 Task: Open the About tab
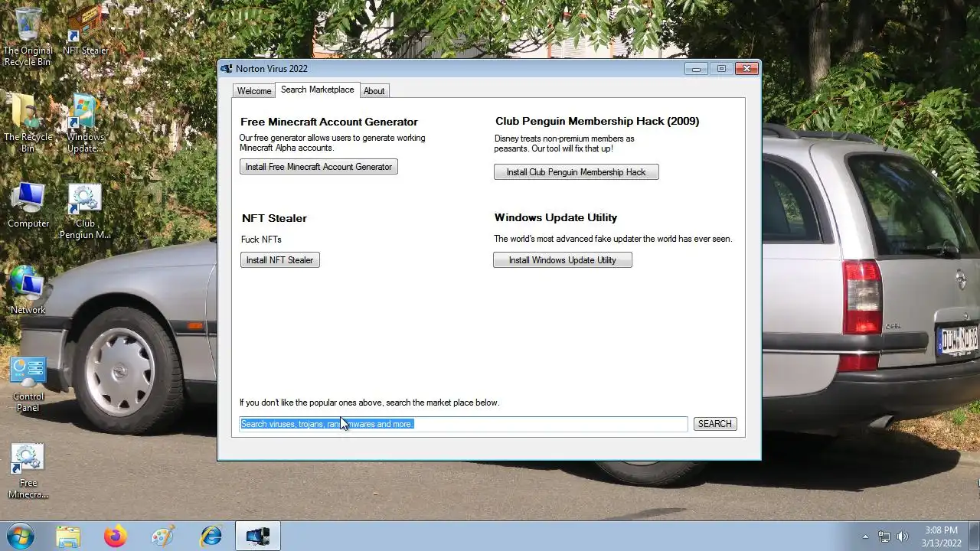click(374, 90)
